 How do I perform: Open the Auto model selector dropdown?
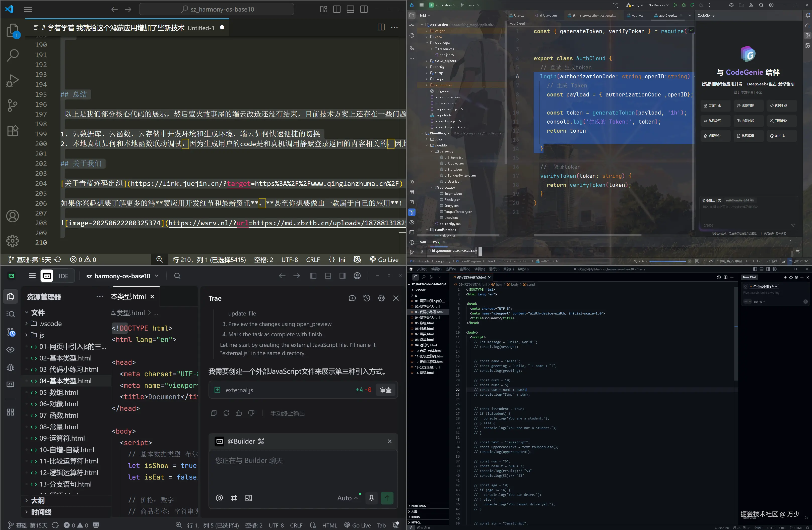(347, 498)
